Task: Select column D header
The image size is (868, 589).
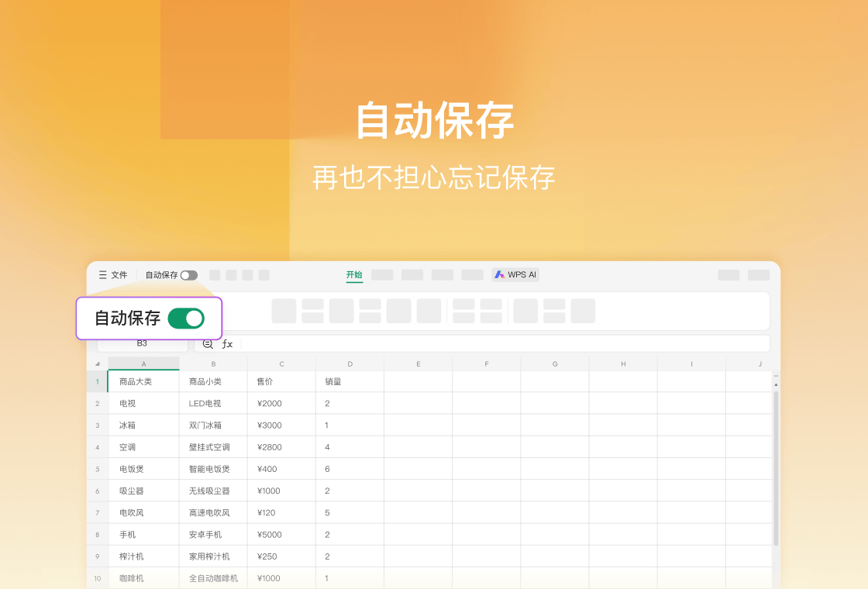Action: (x=350, y=363)
